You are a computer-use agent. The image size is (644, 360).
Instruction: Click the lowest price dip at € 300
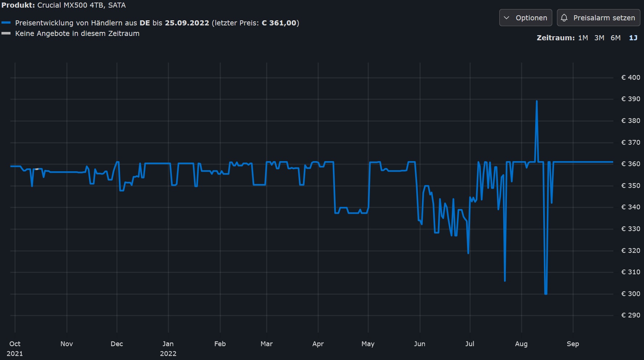(x=546, y=293)
